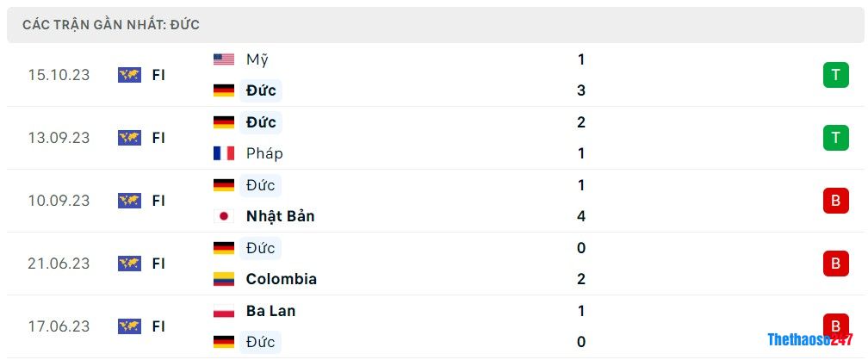Click the world map icon for 15.10.23
This screenshot has height=360, width=868.
point(129,75)
